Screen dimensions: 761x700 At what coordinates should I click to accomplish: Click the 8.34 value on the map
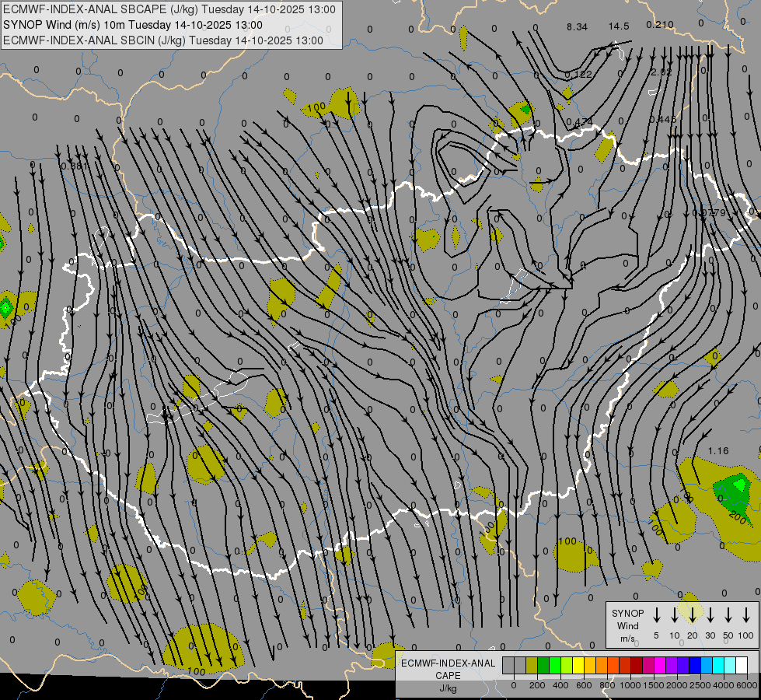[x=577, y=26]
